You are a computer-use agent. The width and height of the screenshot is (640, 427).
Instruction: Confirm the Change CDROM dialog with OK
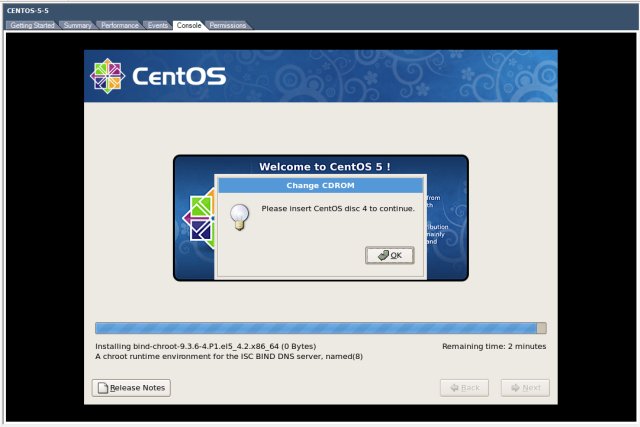[390, 255]
